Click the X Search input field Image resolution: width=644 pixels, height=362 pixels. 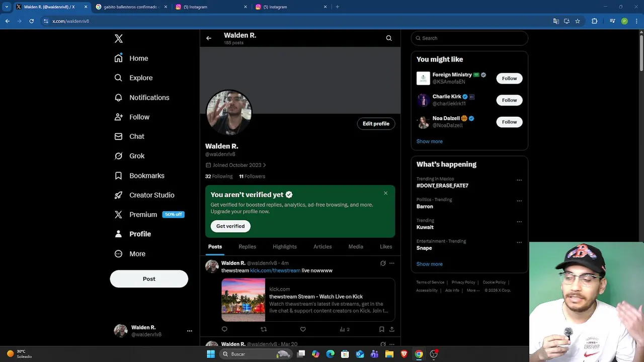(469, 38)
